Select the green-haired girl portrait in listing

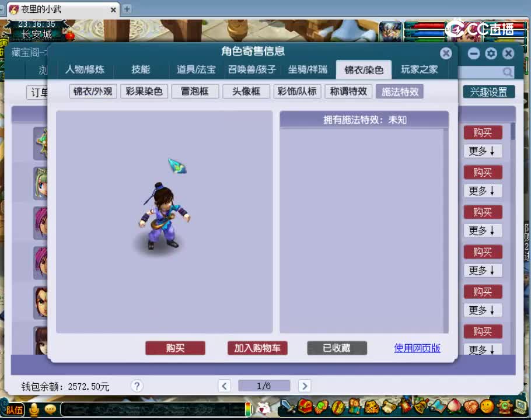(x=41, y=183)
